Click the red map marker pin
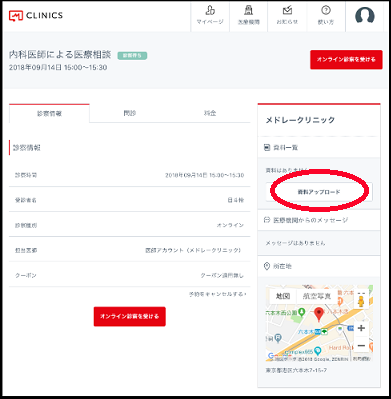The image size is (391, 399). point(319,315)
